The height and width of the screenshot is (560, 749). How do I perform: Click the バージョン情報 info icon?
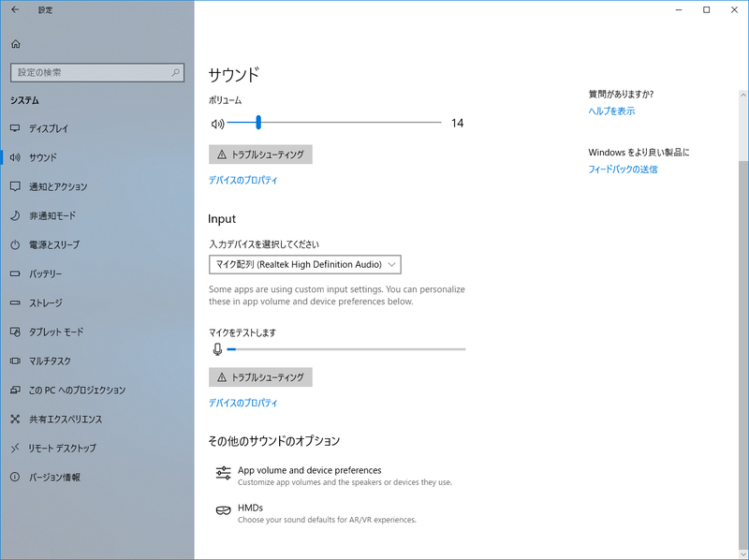[15, 477]
